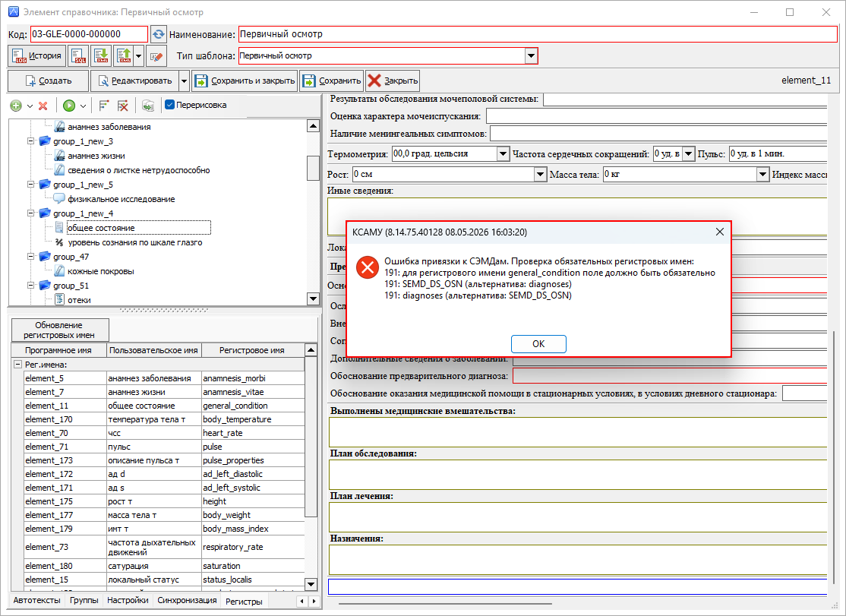This screenshot has width=846, height=616.
Task: Click the tree panel scroll-up arrow
Action: pyautogui.click(x=313, y=125)
